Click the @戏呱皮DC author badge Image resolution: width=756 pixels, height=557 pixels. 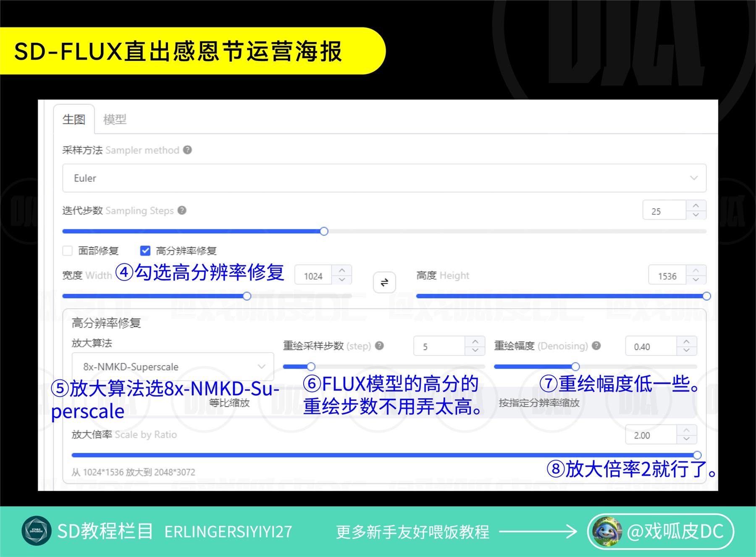tap(660, 531)
